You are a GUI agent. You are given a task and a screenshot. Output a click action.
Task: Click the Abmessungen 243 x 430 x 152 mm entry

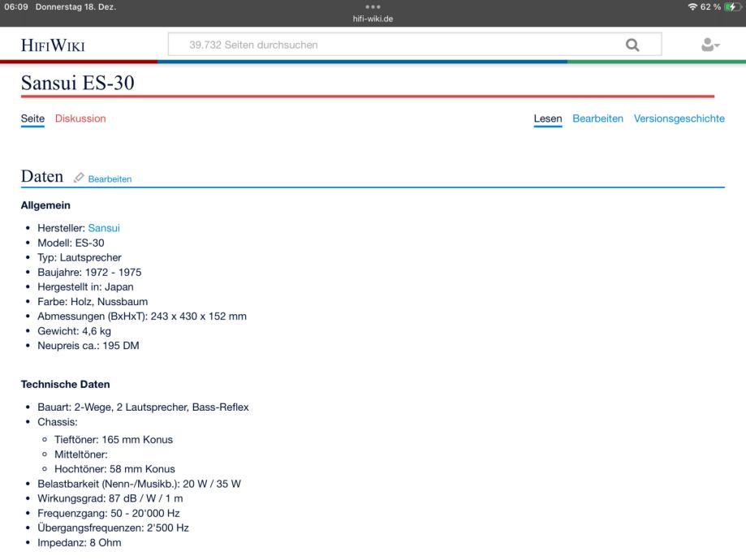142,317
